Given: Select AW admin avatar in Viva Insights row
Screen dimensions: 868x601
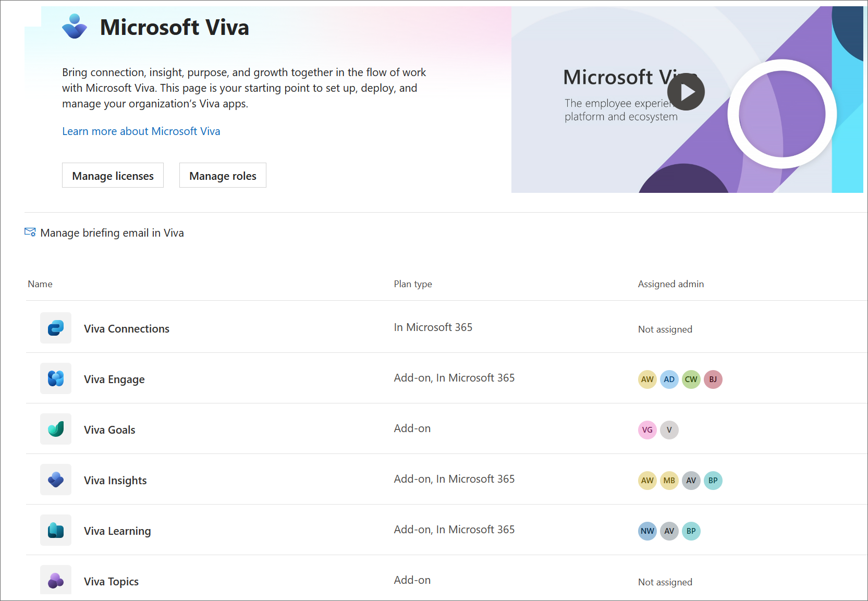Looking at the screenshot, I should point(647,481).
